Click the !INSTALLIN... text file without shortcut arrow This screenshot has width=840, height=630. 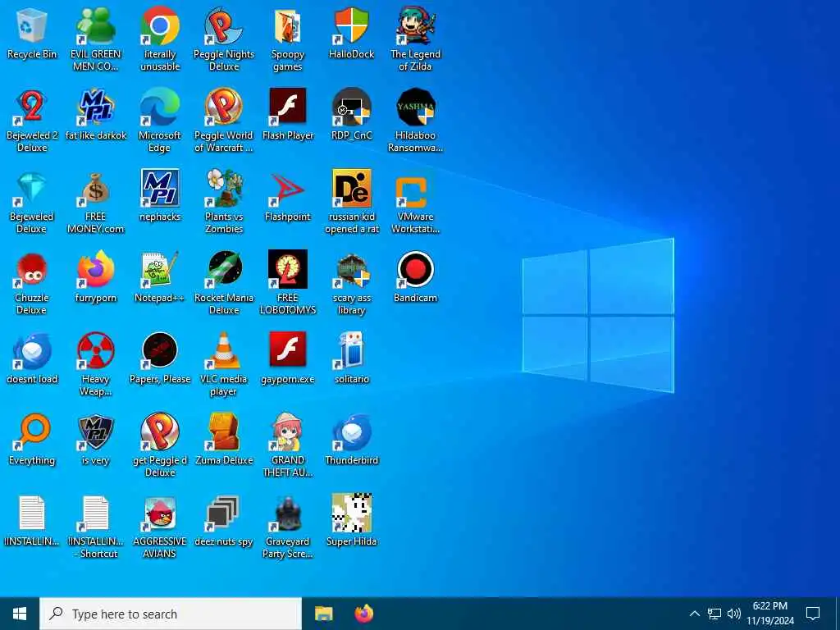pos(32,514)
